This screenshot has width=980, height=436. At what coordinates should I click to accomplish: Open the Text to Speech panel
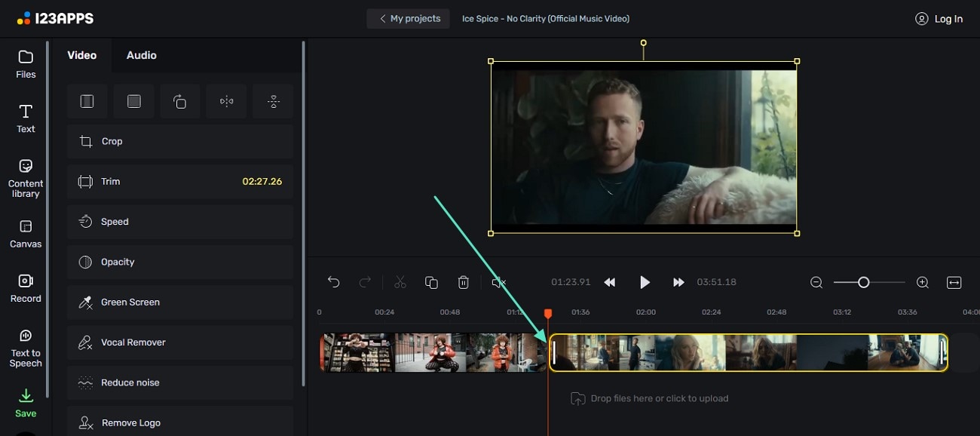point(26,348)
